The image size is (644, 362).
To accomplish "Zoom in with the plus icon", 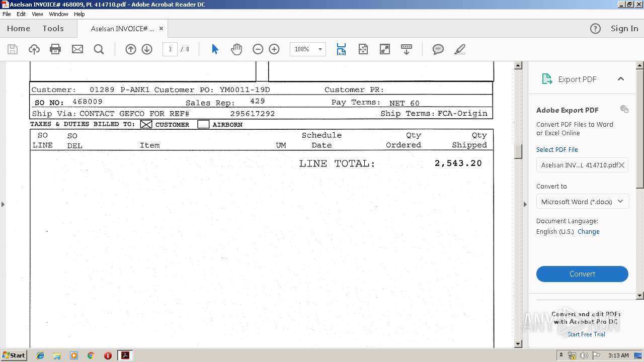I will [x=274, y=49].
